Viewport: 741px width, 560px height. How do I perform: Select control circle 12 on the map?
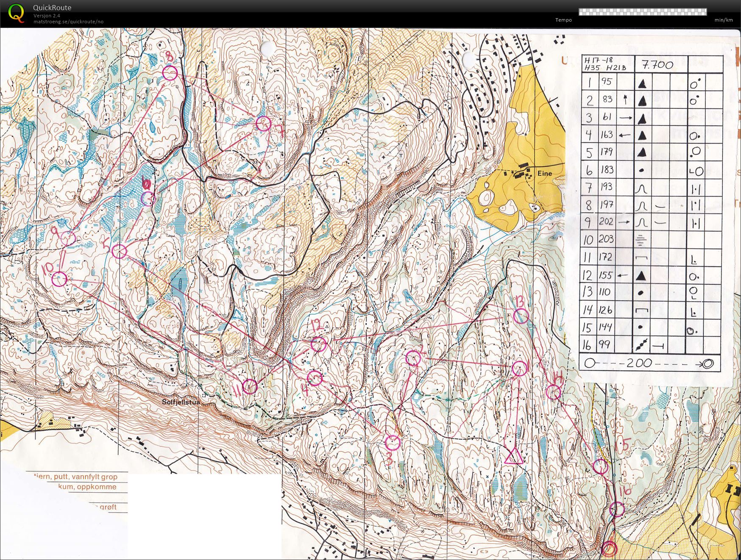click(x=318, y=344)
